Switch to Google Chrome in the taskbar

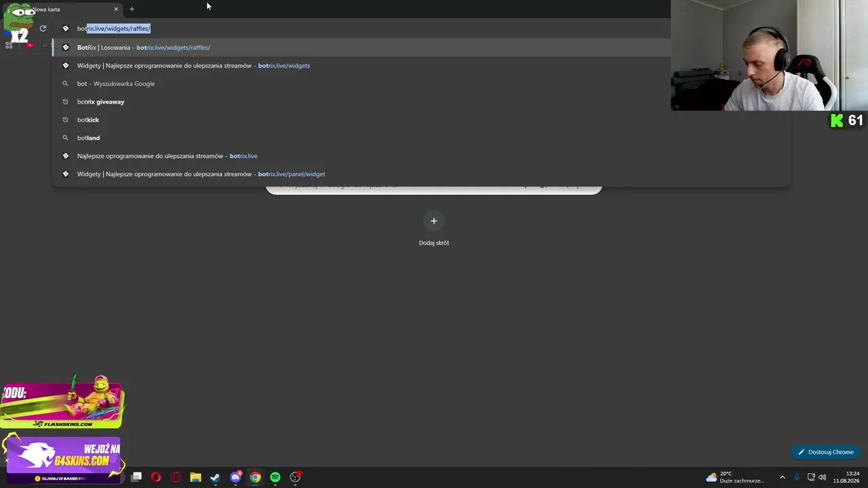point(255,477)
